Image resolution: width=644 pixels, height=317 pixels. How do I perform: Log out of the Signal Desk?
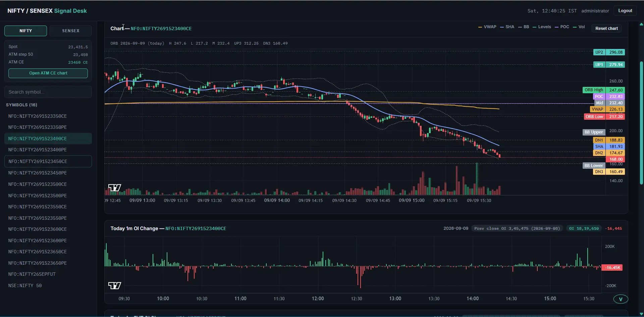click(625, 11)
